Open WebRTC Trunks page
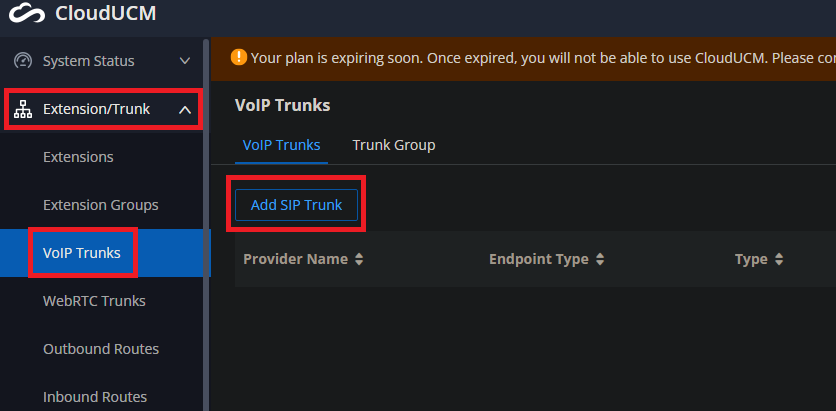836x411 pixels. point(94,301)
